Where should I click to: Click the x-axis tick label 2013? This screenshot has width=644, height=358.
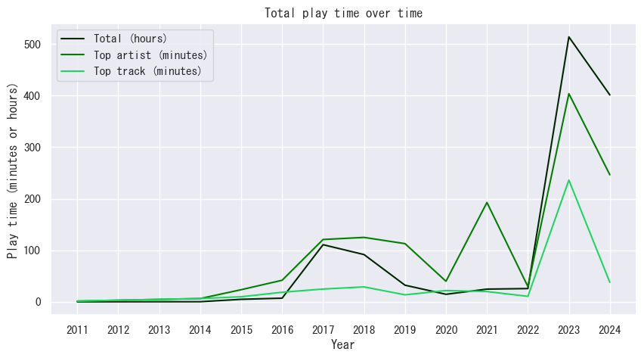tap(159, 330)
